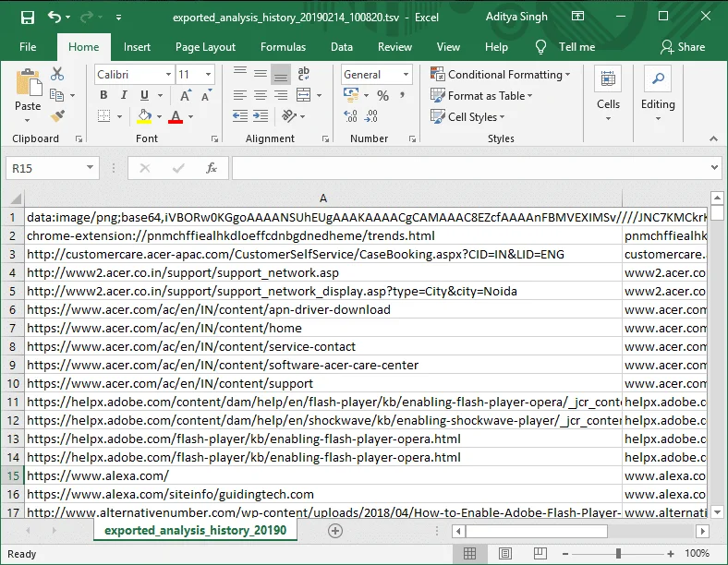Top align cell contents
The width and height of the screenshot is (728, 565).
point(240,73)
